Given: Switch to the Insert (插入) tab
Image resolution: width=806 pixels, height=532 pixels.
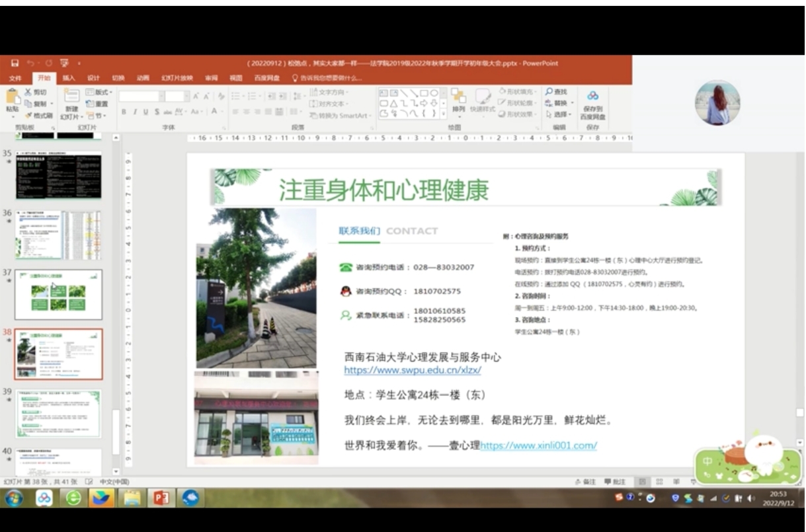Looking at the screenshot, I should tap(69, 78).
